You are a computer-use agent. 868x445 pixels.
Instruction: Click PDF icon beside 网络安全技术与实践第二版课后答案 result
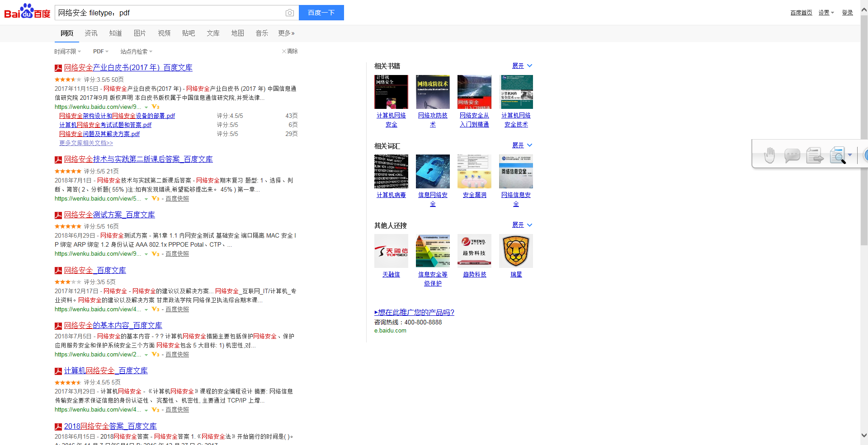click(x=58, y=160)
